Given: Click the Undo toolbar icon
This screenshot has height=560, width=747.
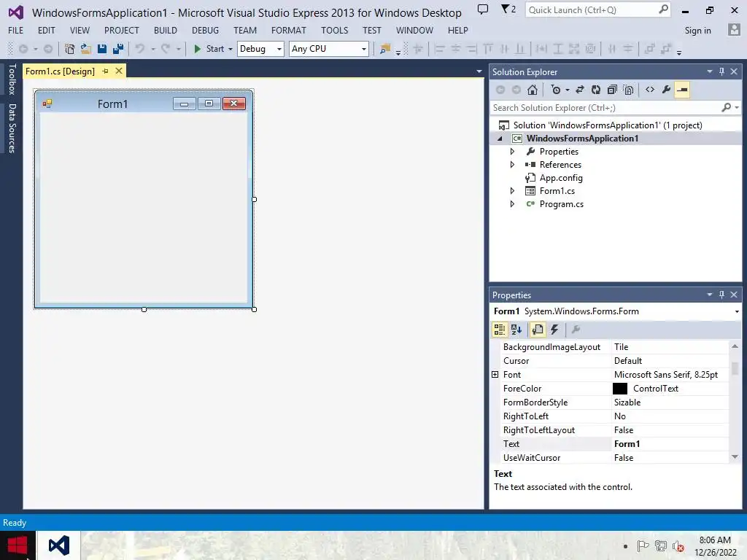Looking at the screenshot, I should click(139, 49).
